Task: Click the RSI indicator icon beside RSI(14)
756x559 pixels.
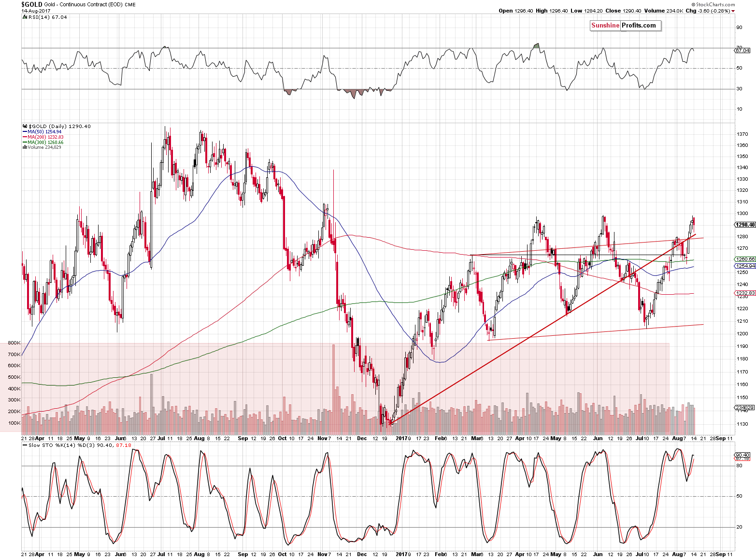Action: 25,17
